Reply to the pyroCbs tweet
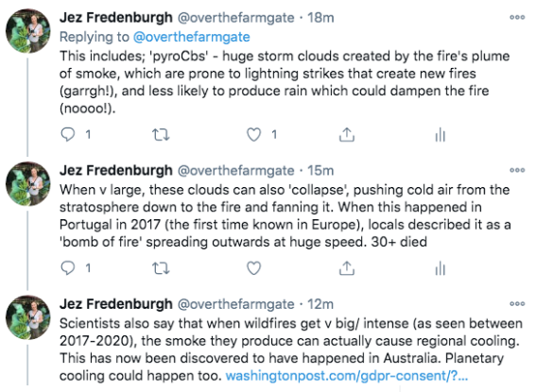536x392 pixels. point(68,134)
